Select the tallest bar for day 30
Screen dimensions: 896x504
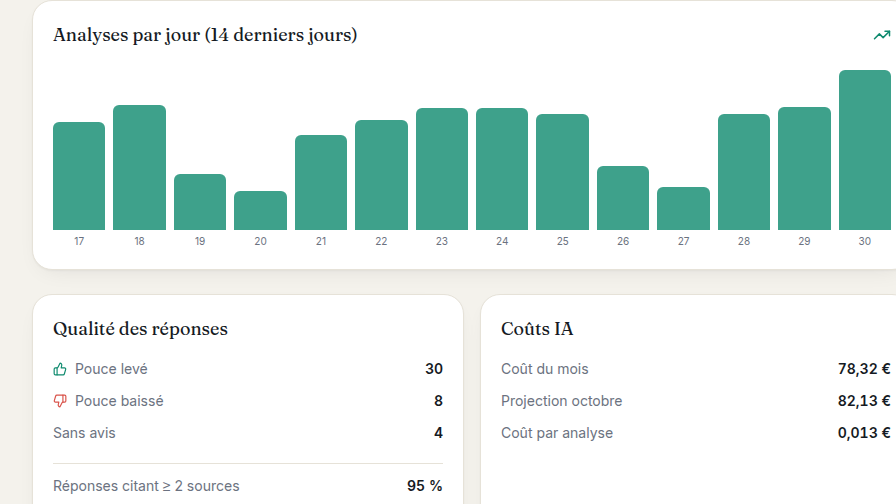[865, 150]
